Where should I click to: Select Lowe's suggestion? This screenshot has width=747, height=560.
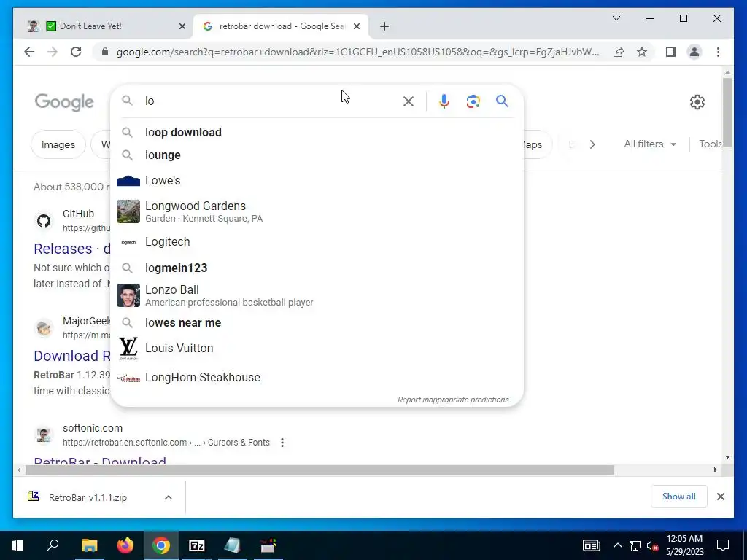tap(317, 181)
